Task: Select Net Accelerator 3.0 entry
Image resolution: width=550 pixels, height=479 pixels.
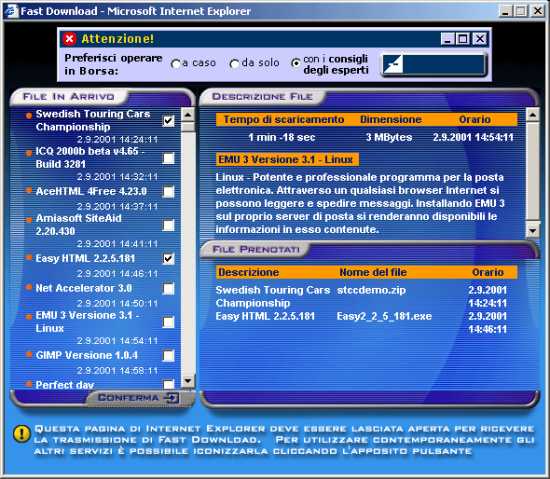Action: [x=84, y=288]
